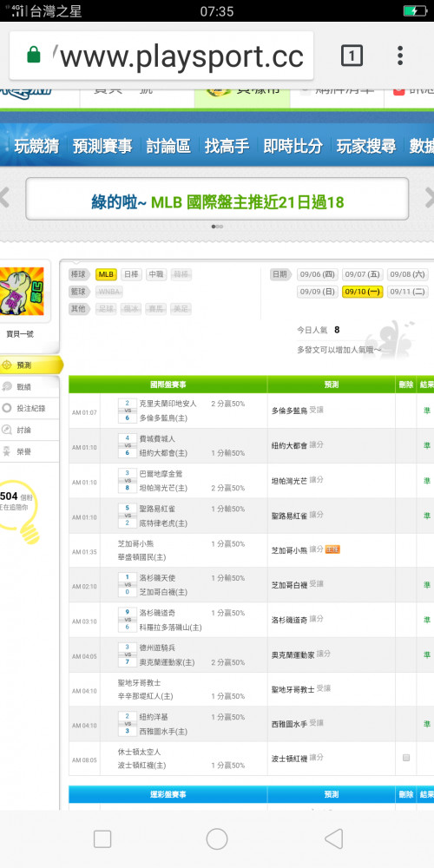This screenshot has height=868, width=434.
Task: Select the 投注紀錄 sidebar tab
Action: point(30,409)
